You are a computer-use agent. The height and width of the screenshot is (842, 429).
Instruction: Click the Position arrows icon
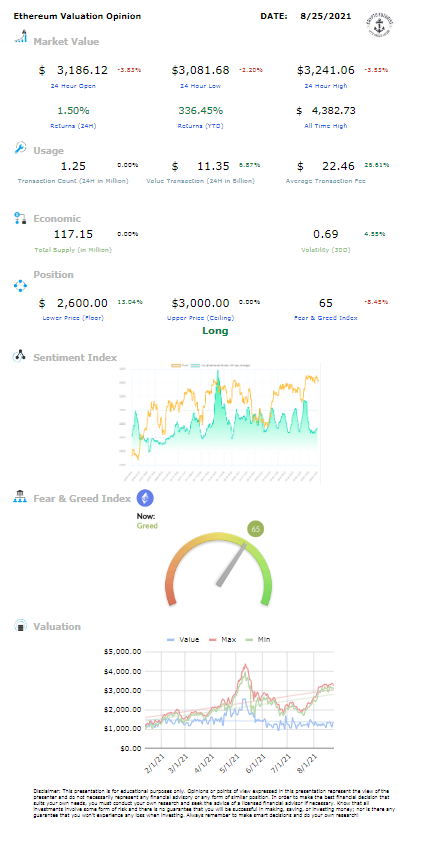[x=20, y=286]
